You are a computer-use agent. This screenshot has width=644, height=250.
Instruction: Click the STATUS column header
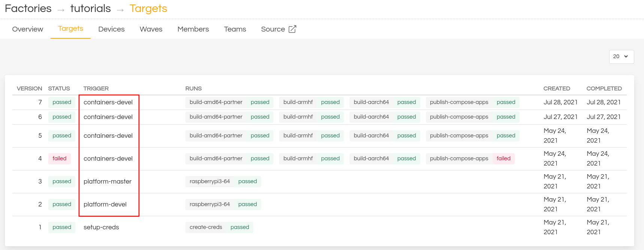(x=59, y=89)
